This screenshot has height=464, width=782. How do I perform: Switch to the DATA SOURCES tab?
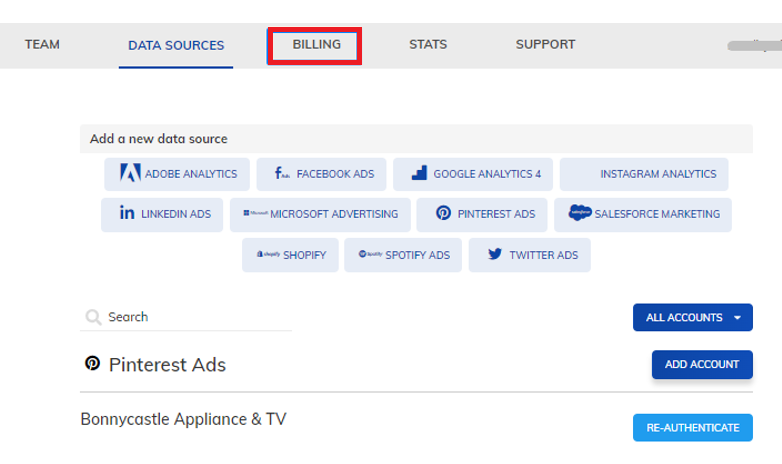coord(176,45)
